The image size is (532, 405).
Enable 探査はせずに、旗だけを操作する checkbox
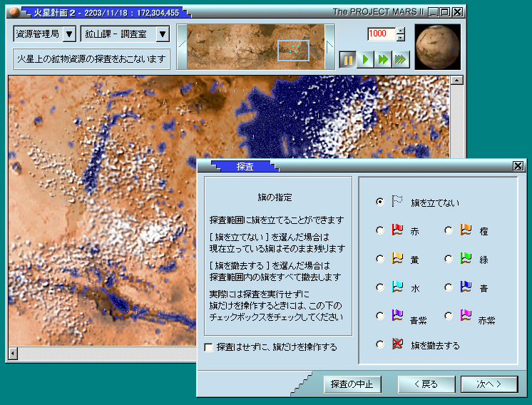(x=209, y=347)
